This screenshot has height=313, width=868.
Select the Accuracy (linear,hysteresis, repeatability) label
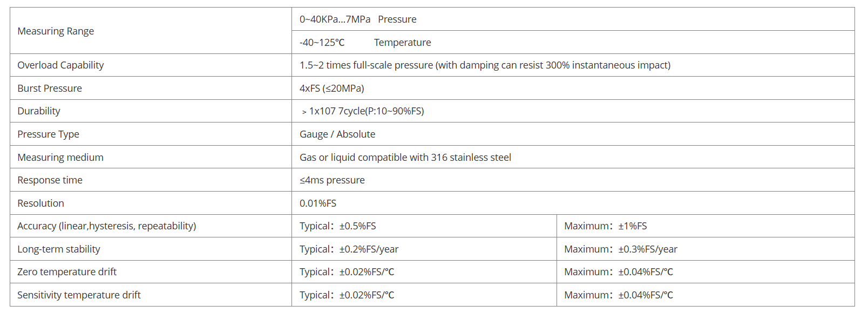coord(107,226)
